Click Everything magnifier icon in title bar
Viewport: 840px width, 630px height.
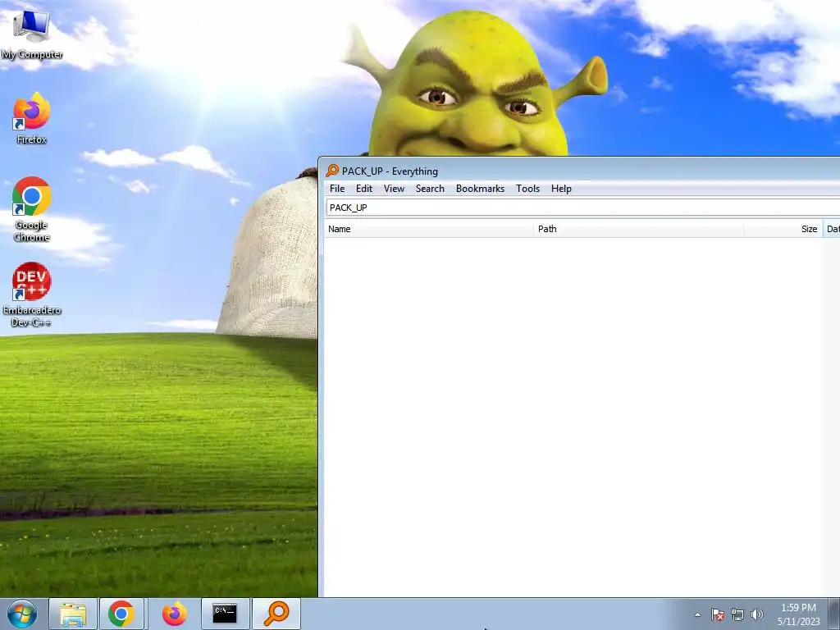(332, 171)
